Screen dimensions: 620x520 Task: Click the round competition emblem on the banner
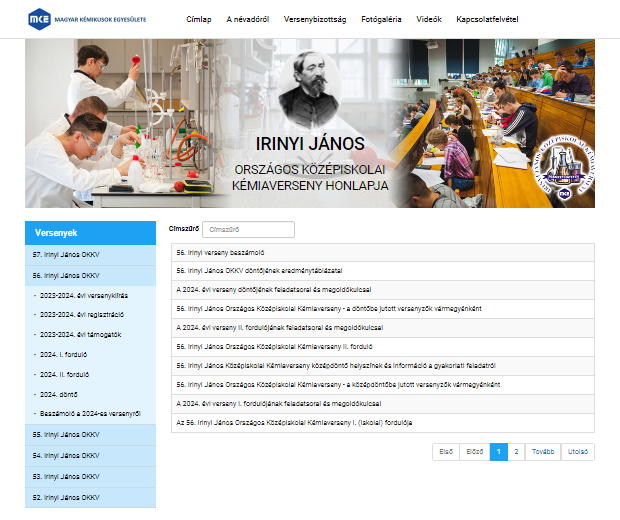pyautogui.click(x=564, y=167)
